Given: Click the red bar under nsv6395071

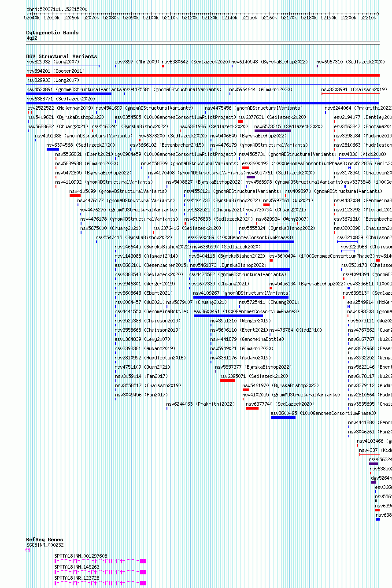Looking at the screenshot, I should coord(227,381).
